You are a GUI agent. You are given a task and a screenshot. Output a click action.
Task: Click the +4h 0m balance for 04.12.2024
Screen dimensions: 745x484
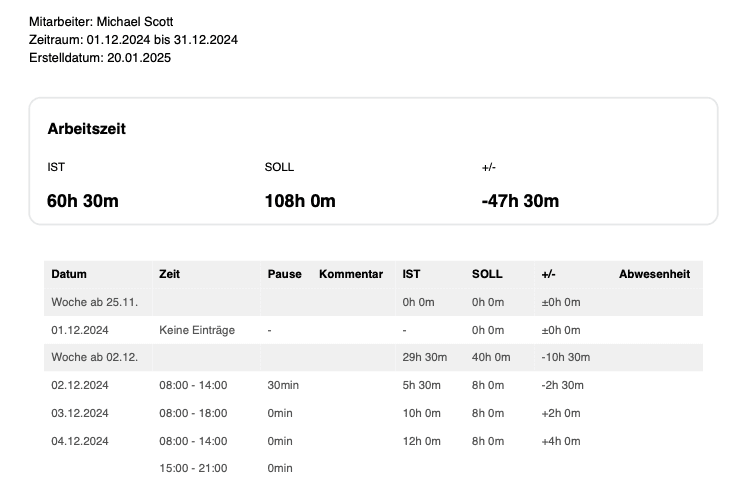561,441
